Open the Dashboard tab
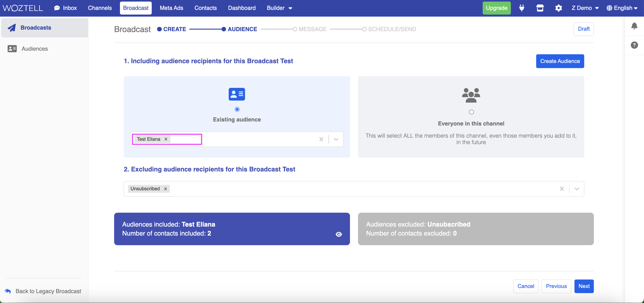Image resolution: width=644 pixels, height=303 pixels. [242, 8]
